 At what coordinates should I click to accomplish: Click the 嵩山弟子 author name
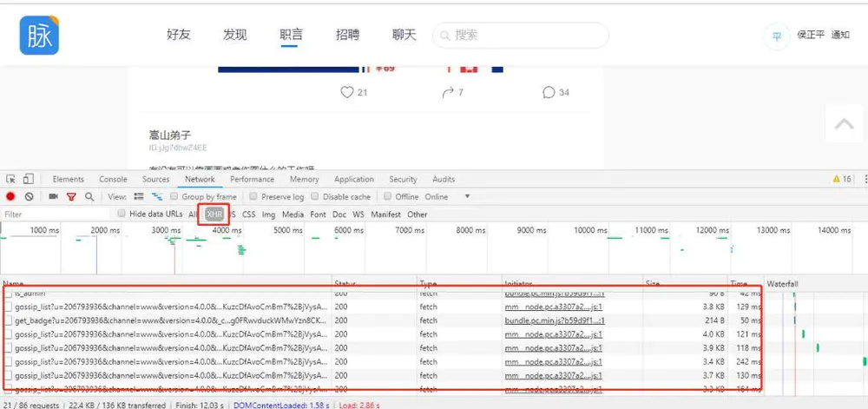click(170, 135)
